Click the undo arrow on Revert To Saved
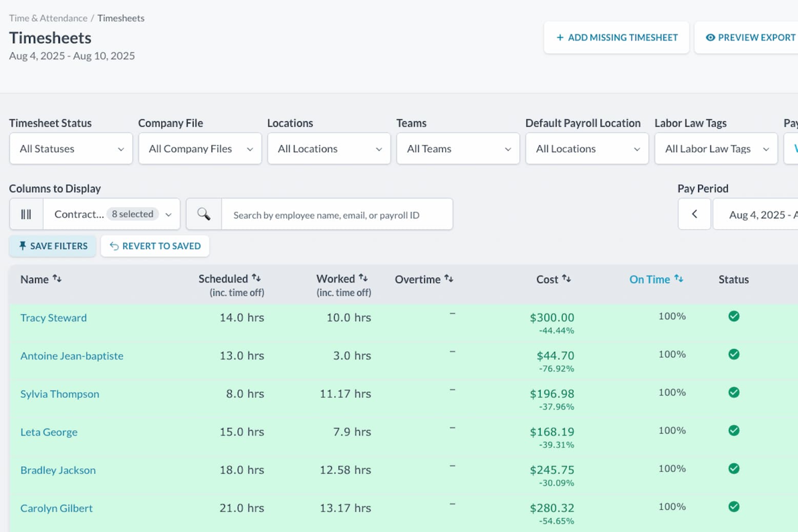The image size is (798, 532). click(x=113, y=246)
